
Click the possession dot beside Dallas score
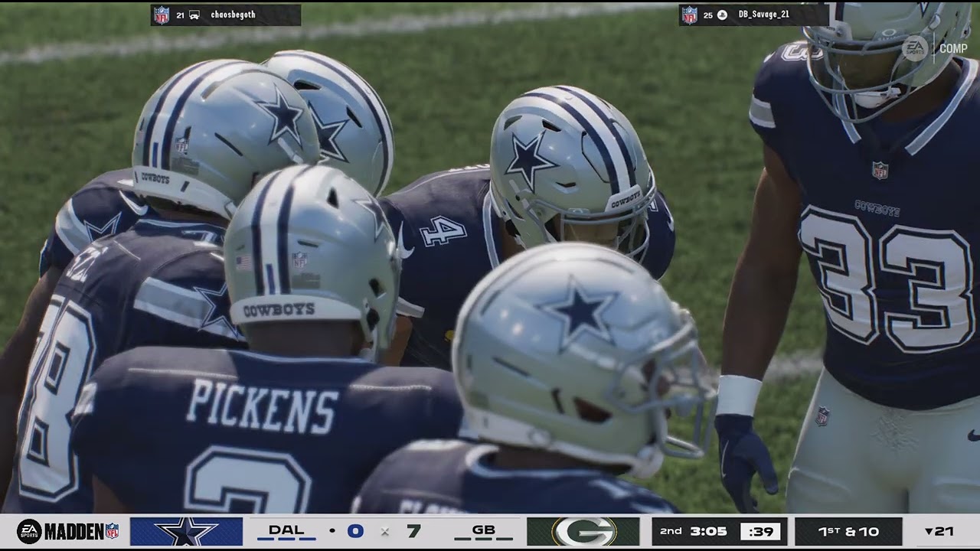[332, 530]
